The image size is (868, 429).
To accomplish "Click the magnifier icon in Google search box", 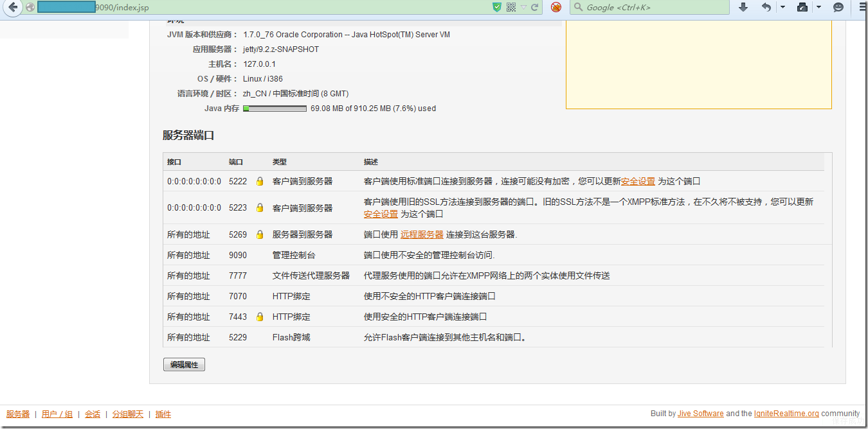I will coord(577,7).
